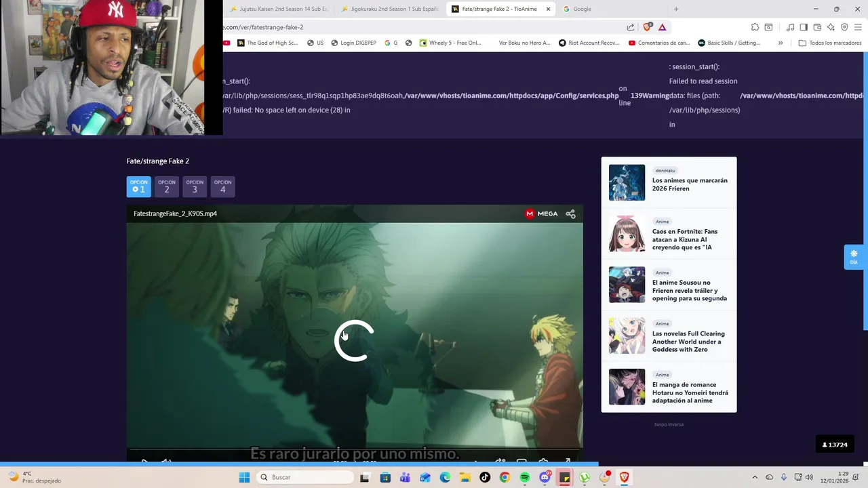Viewport: 868px width, 488px height.
Task: Open the Brave playlist music note icon
Action: [790, 27]
